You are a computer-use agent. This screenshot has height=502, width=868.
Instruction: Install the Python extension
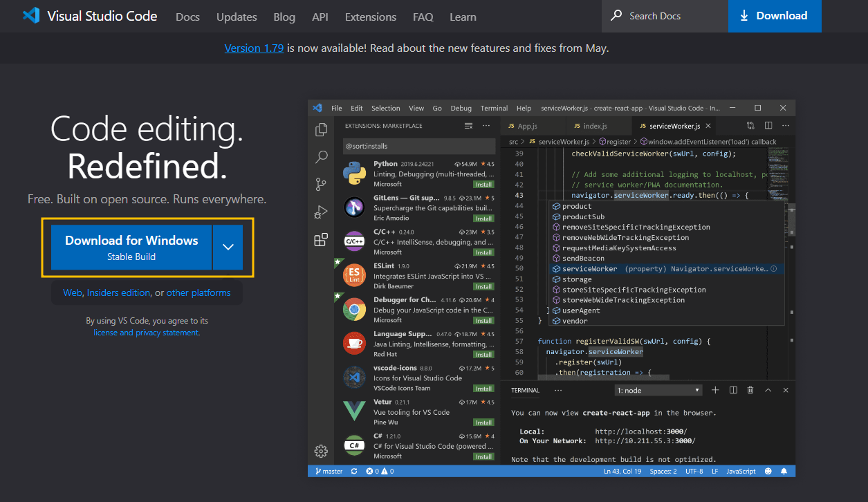(x=483, y=185)
